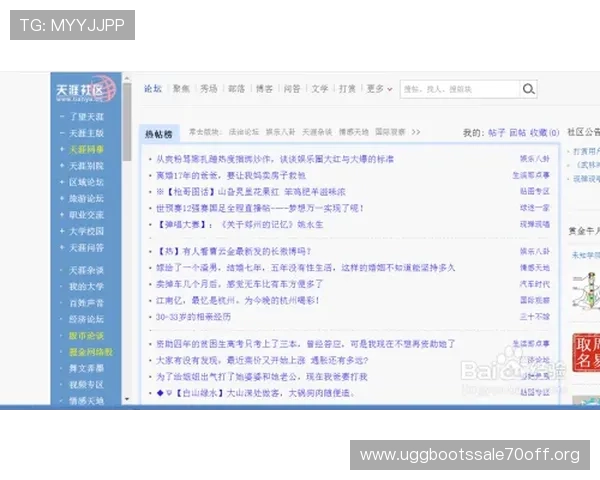This screenshot has width=600, height=480.
Task: Collapse the 了望天涯 sidebar group
Action: [x=62, y=116]
